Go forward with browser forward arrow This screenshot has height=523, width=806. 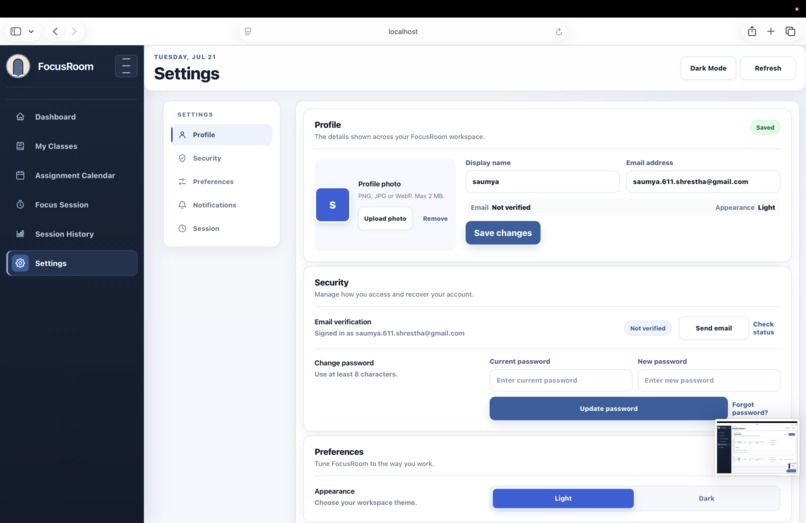[74, 31]
